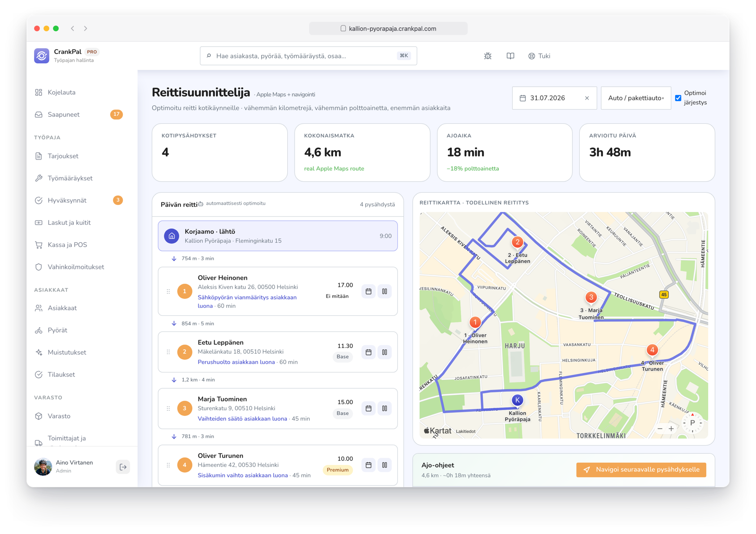
Task: Click the columns icon for Marja Tuominen
Action: 385,408
